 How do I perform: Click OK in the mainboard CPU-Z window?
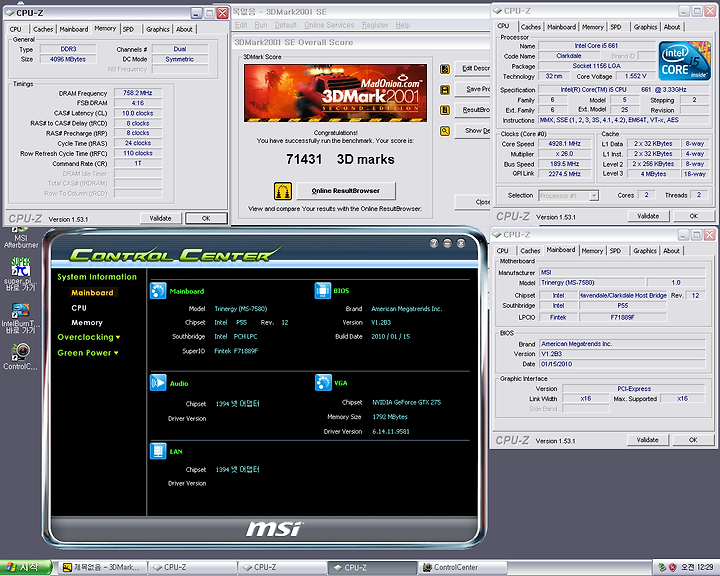point(693,440)
